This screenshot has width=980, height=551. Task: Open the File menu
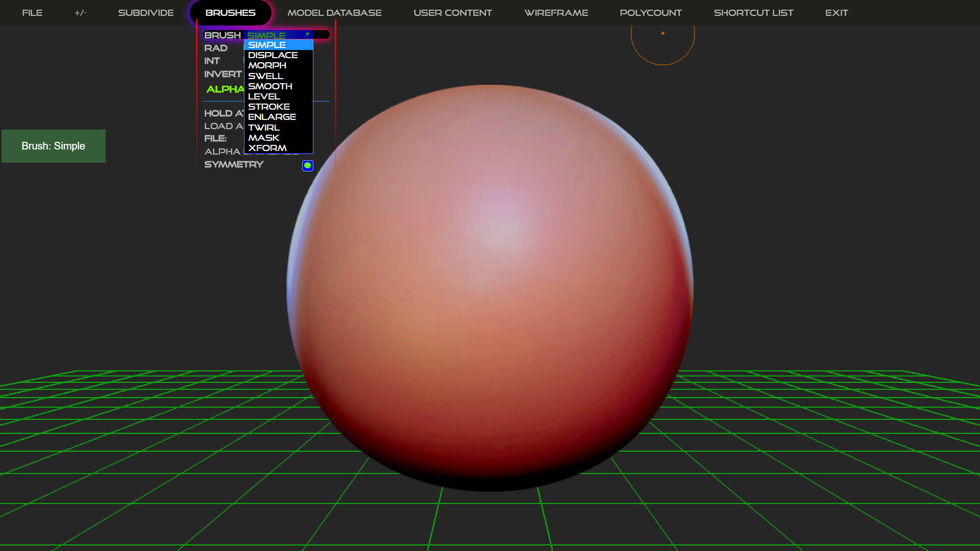click(32, 12)
